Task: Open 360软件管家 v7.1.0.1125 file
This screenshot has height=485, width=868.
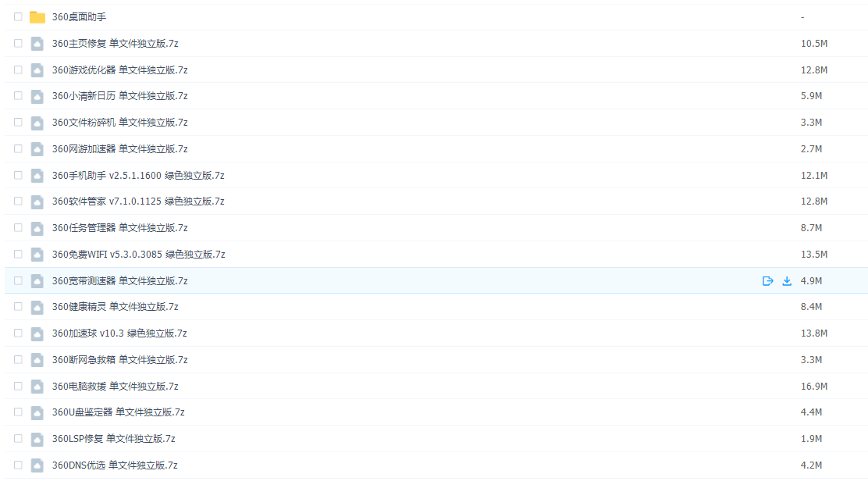Action: point(138,201)
